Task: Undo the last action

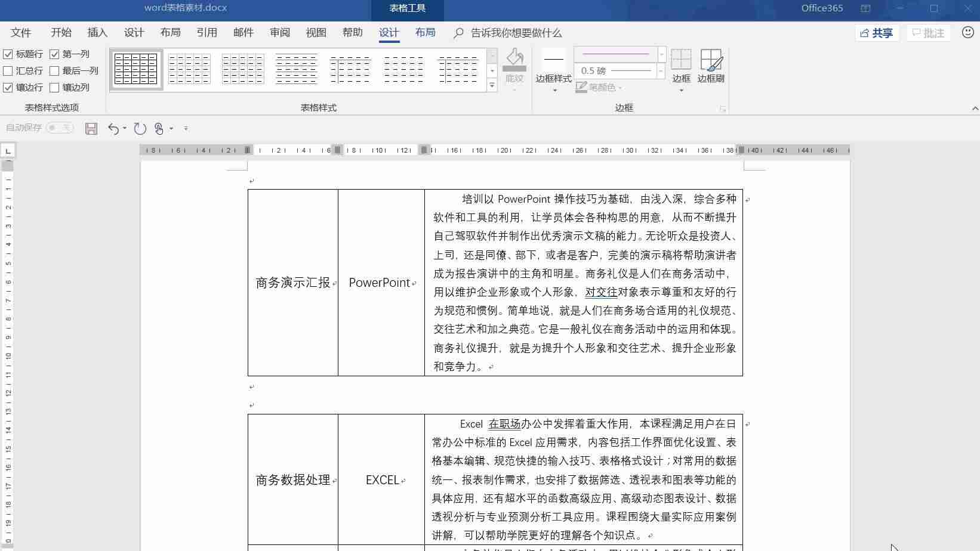Action: point(113,128)
